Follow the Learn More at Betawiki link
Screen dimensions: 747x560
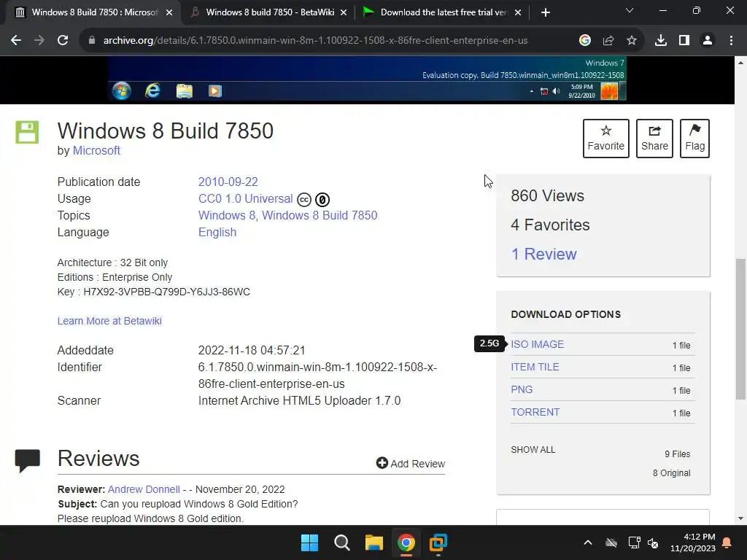[x=109, y=321]
